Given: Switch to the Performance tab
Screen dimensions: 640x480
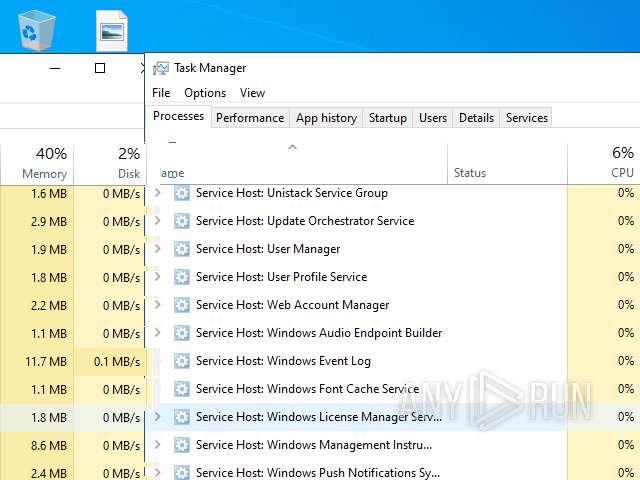Looking at the screenshot, I should click(250, 118).
